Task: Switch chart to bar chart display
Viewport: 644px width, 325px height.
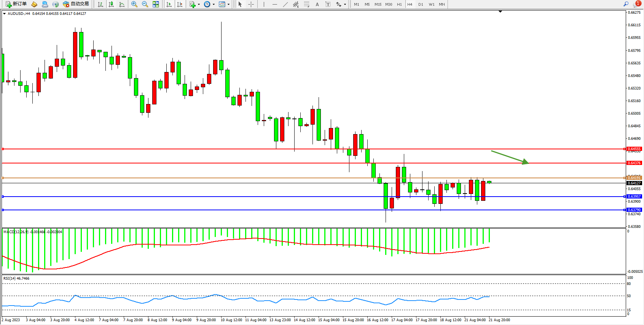Action: pyautogui.click(x=100, y=4)
